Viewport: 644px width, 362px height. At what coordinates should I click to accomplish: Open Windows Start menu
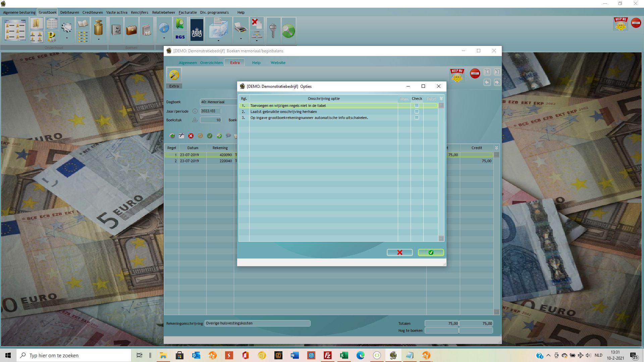tap(8, 355)
